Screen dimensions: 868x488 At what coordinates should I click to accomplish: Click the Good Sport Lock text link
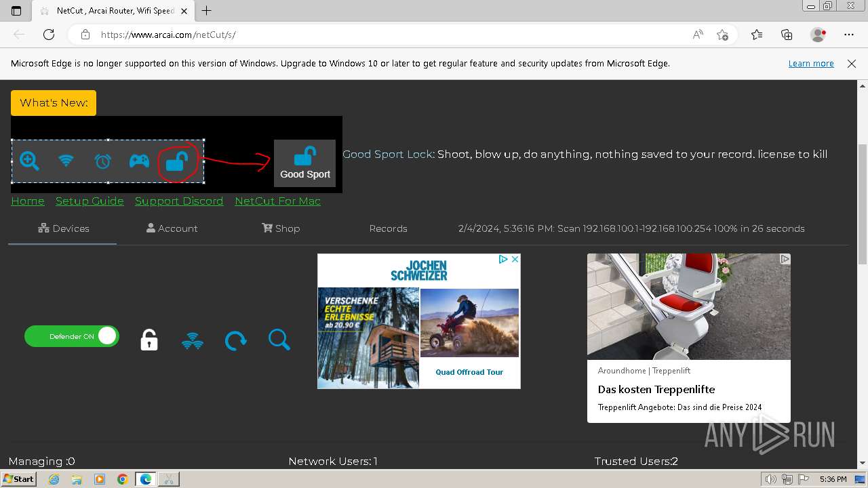pos(387,154)
